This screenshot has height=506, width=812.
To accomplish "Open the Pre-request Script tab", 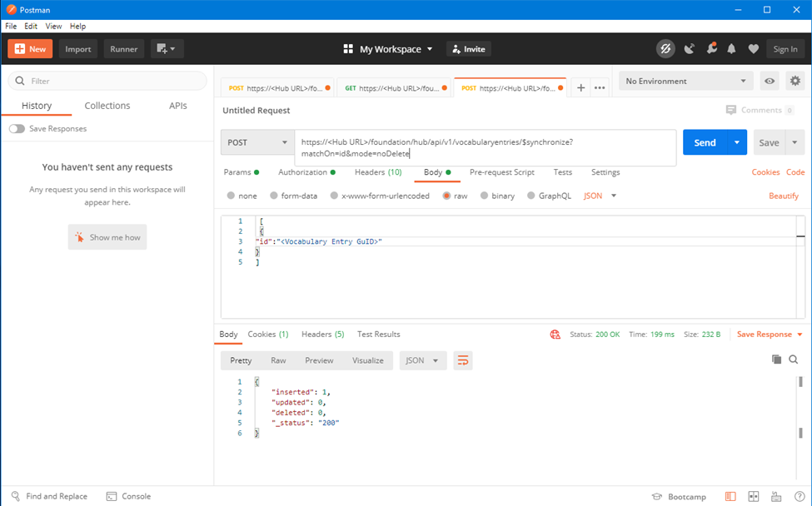I will (501, 172).
